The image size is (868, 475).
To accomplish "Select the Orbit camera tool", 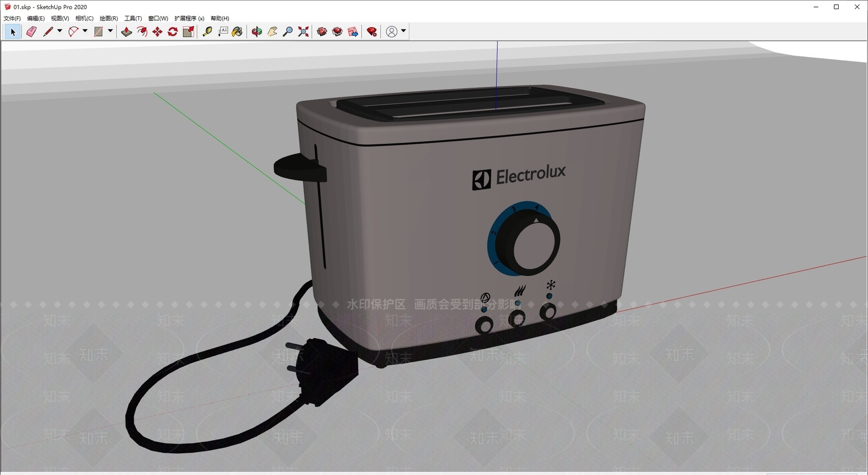I will (x=257, y=32).
